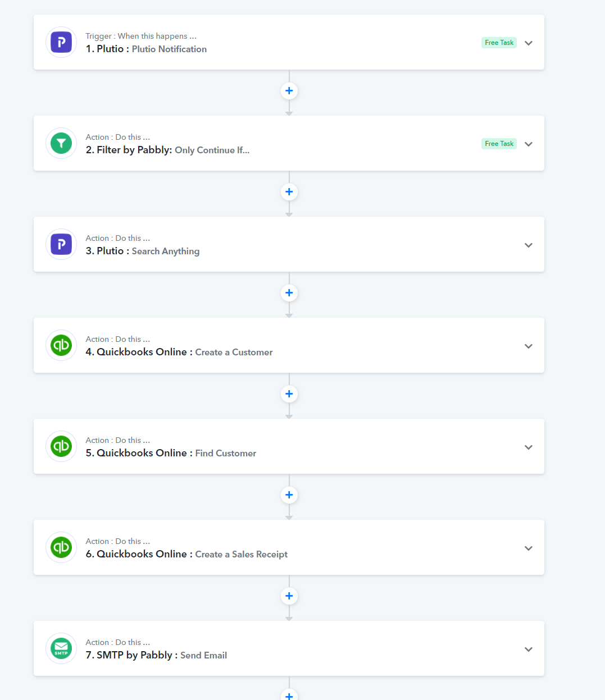
Task: Click 'Trigger : When this happens ...' label
Action: (x=141, y=36)
